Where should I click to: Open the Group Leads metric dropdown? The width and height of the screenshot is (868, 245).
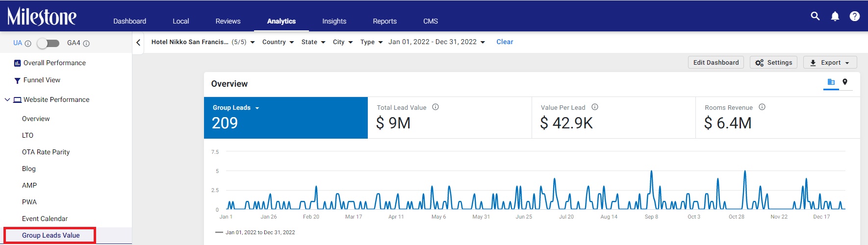click(x=236, y=108)
